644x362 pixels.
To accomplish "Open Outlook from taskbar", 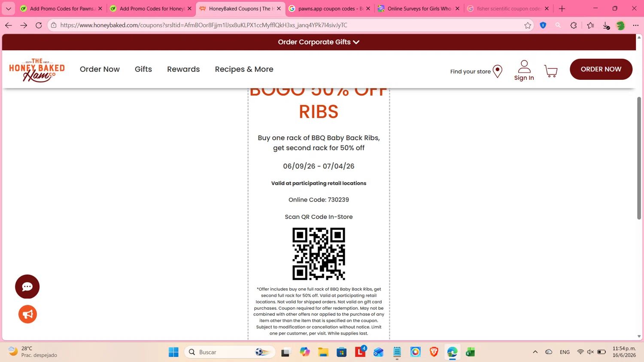I will (x=378, y=352).
